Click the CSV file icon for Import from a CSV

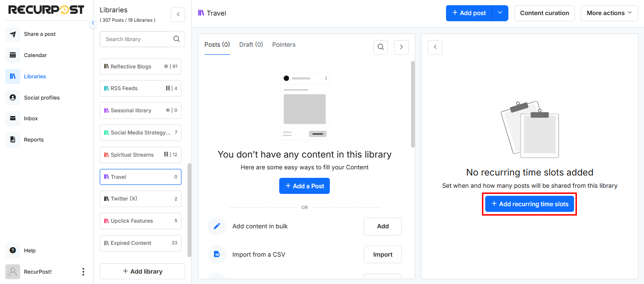[217, 255]
